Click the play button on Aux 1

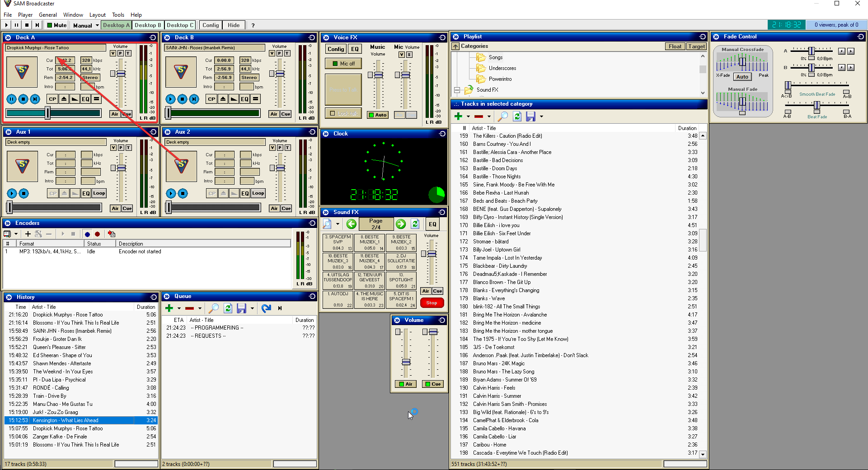click(x=12, y=194)
